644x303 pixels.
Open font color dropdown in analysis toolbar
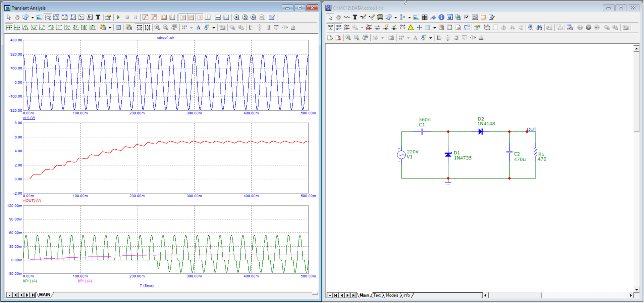point(214,28)
